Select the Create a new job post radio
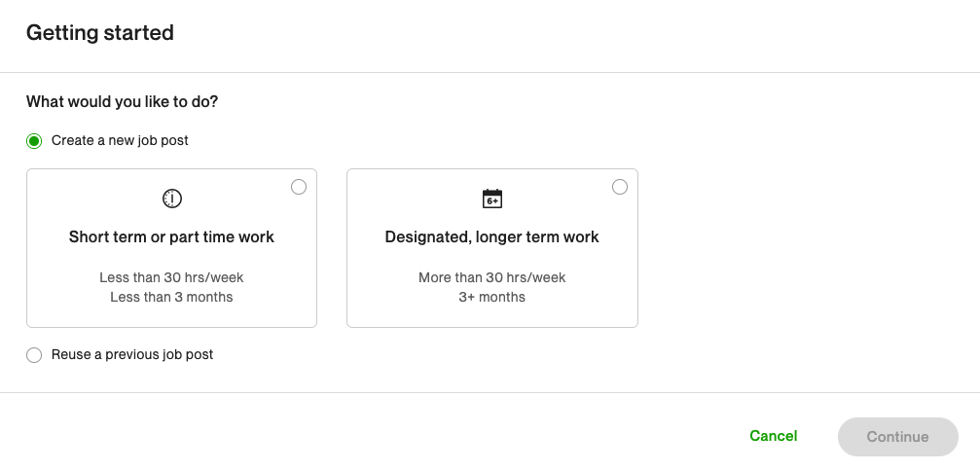 (34, 141)
